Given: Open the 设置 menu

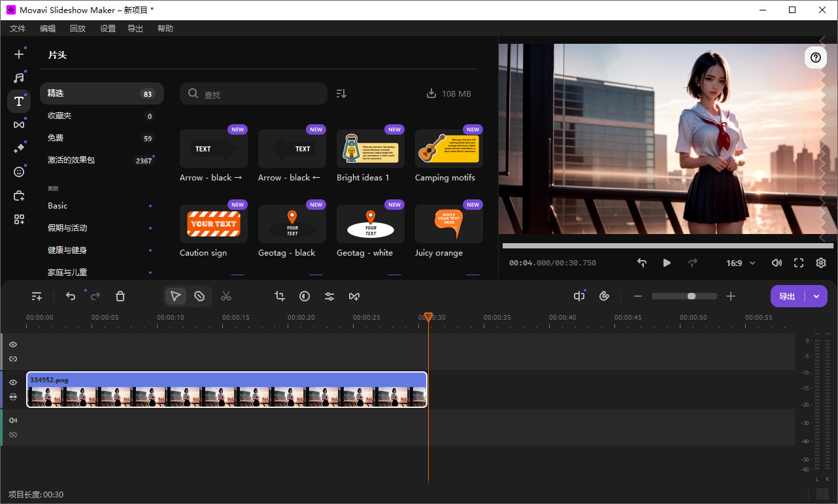Looking at the screenshot, I should tap(108, 29).
